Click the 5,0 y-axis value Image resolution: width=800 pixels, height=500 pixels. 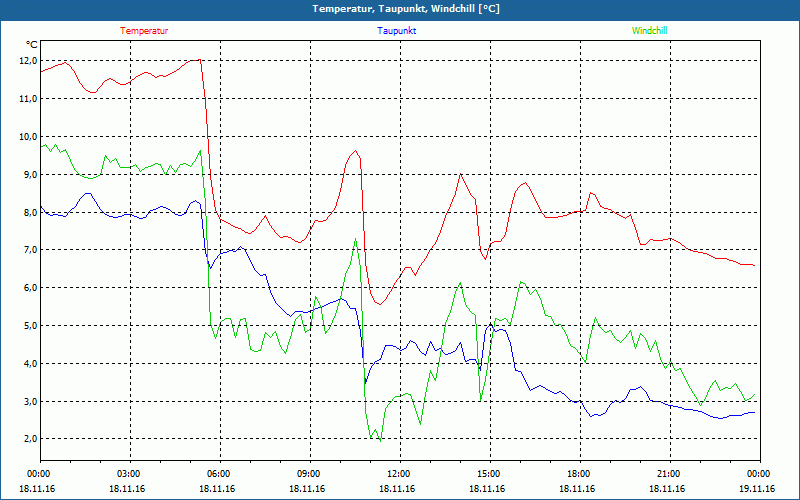click(29, 326)
